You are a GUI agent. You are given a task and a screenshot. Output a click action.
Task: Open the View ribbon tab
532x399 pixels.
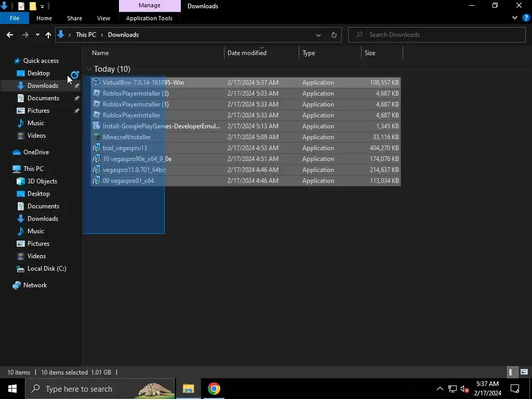103,18
